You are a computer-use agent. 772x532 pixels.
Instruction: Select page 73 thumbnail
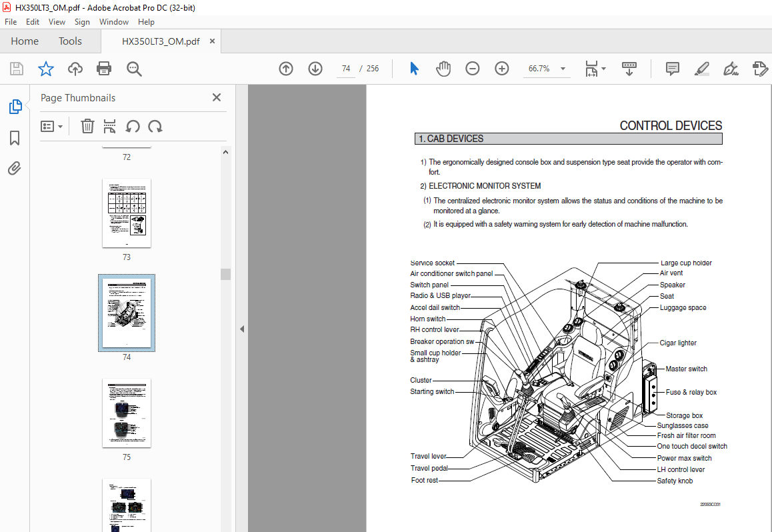[x=127, y=213]
